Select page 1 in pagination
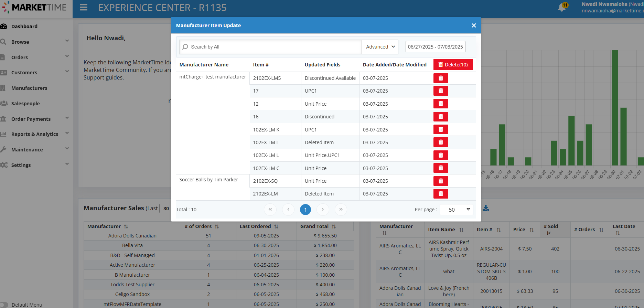Screen dimensions: 644x308 [x=305, y=210]
